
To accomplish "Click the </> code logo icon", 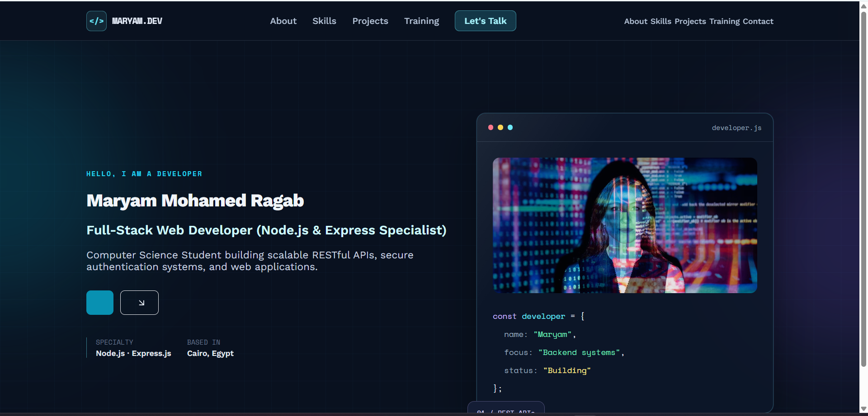I will [96, 21].
